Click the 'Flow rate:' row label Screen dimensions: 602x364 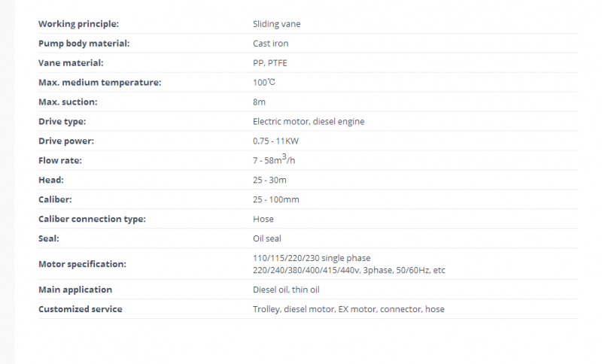60,161
